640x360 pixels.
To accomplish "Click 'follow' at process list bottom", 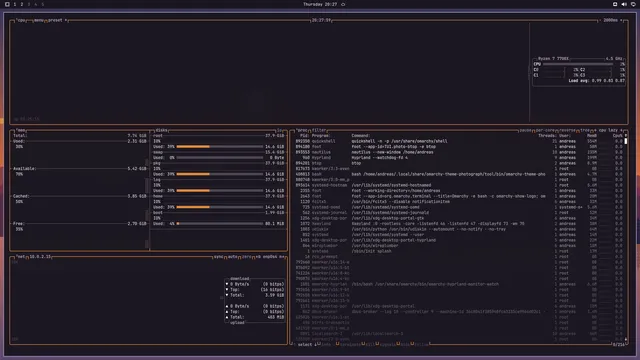I will (422, 344).
